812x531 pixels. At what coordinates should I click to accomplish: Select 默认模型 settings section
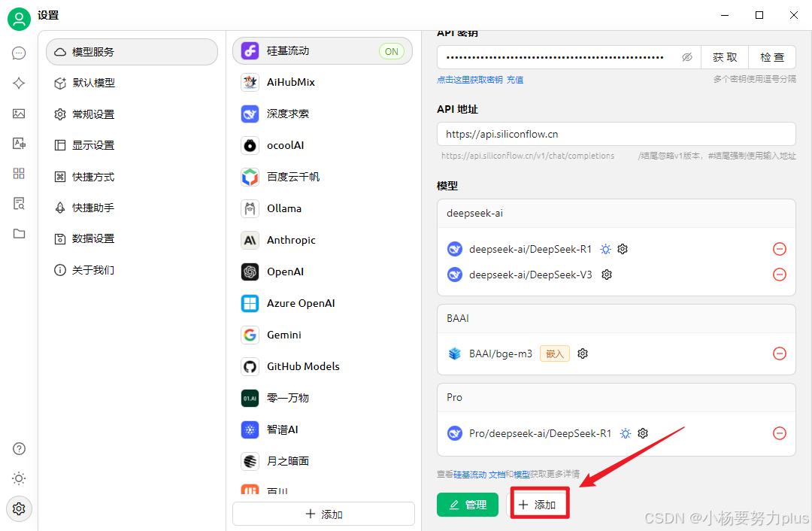132,83
